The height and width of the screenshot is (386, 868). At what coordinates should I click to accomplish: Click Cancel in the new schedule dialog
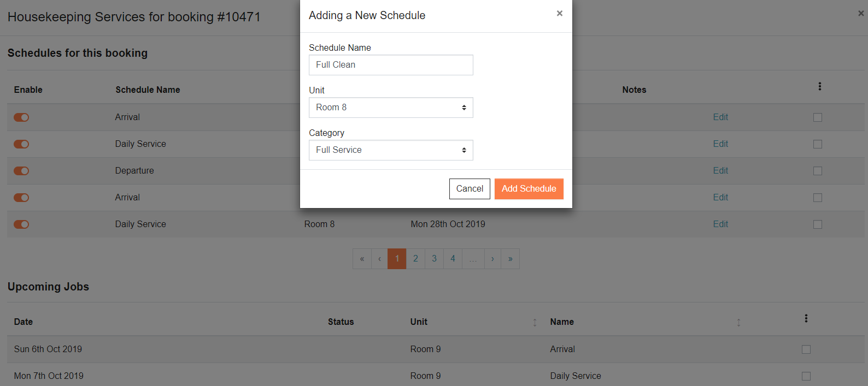pyautogui.click(x=470, y=189)
